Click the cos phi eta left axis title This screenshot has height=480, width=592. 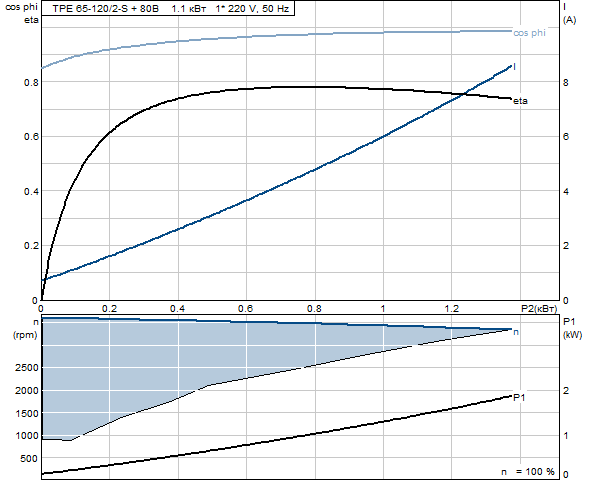pos(22,14)
